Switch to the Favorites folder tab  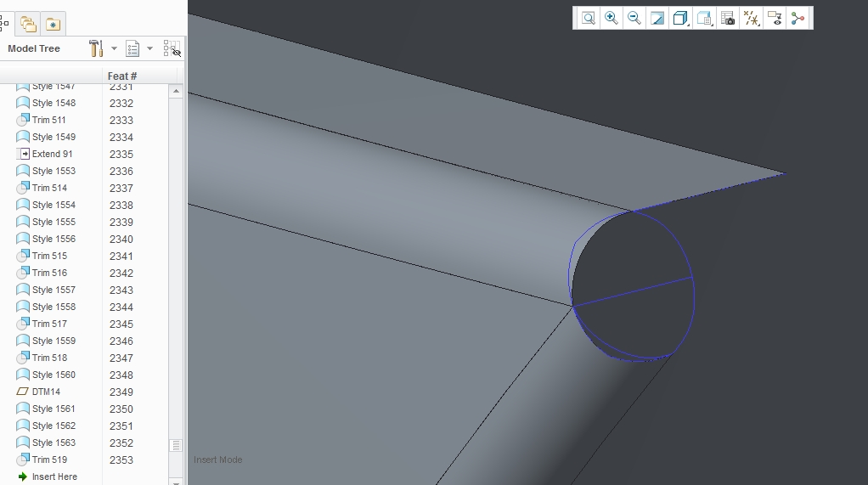pos(54,24)
